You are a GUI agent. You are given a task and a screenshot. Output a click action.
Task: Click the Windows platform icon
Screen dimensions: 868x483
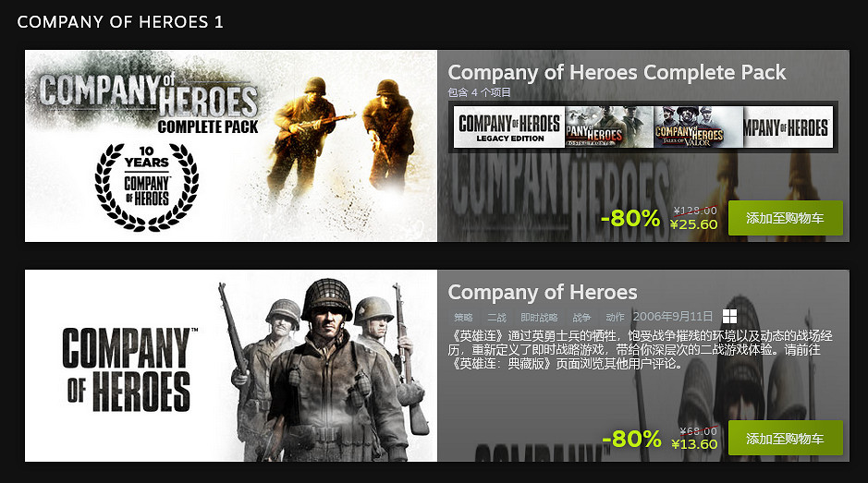729,317
